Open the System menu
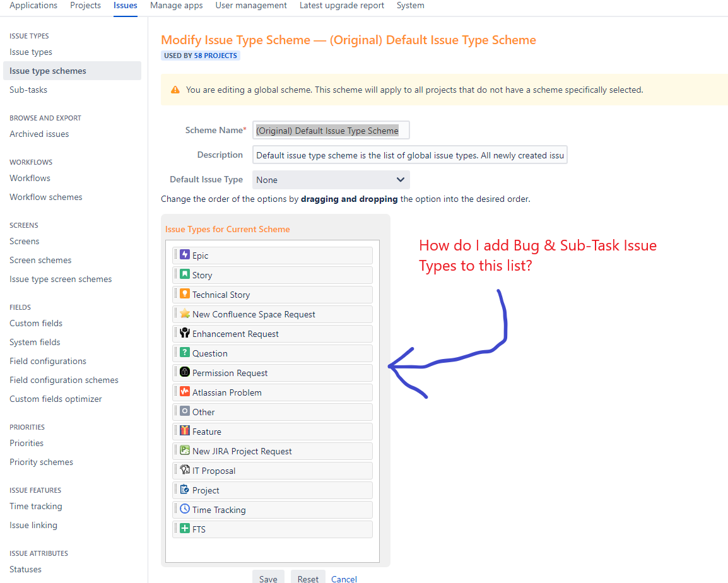Viewport: 728px width, 583px height. pyautogui.click(x=410, y=6)
